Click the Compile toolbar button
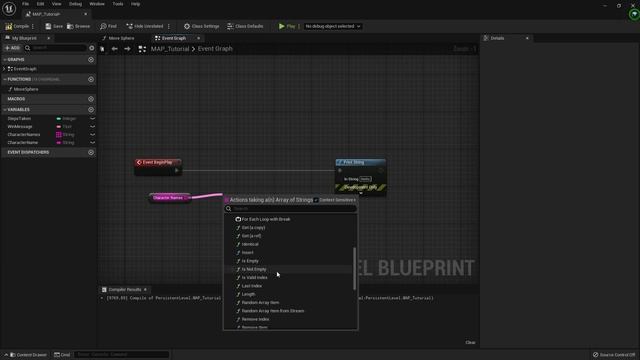The width and height of the screenshot is (640, 360). pyautogui.click(x=17, y=26)
